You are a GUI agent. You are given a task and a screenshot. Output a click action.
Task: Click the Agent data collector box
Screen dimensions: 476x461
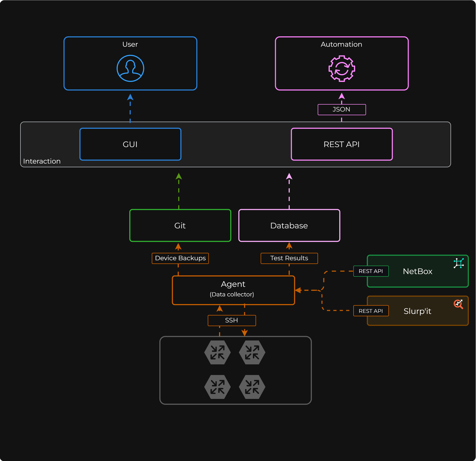click(233, 290)
